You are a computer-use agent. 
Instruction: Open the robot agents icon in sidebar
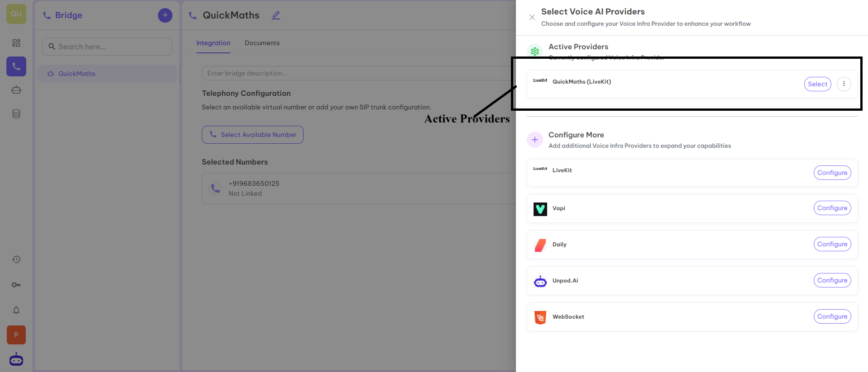click(16, 90)
